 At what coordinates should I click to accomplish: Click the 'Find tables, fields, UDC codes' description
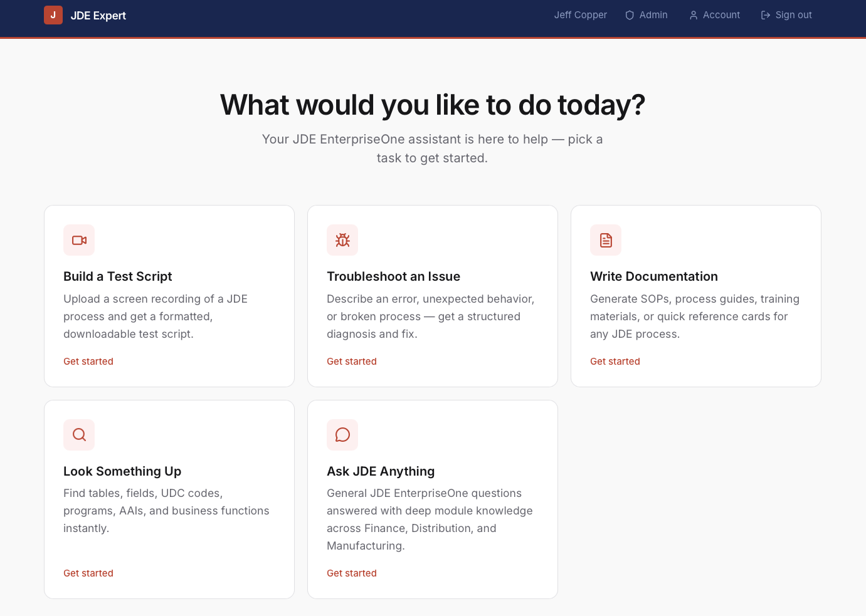click(166, 511)
